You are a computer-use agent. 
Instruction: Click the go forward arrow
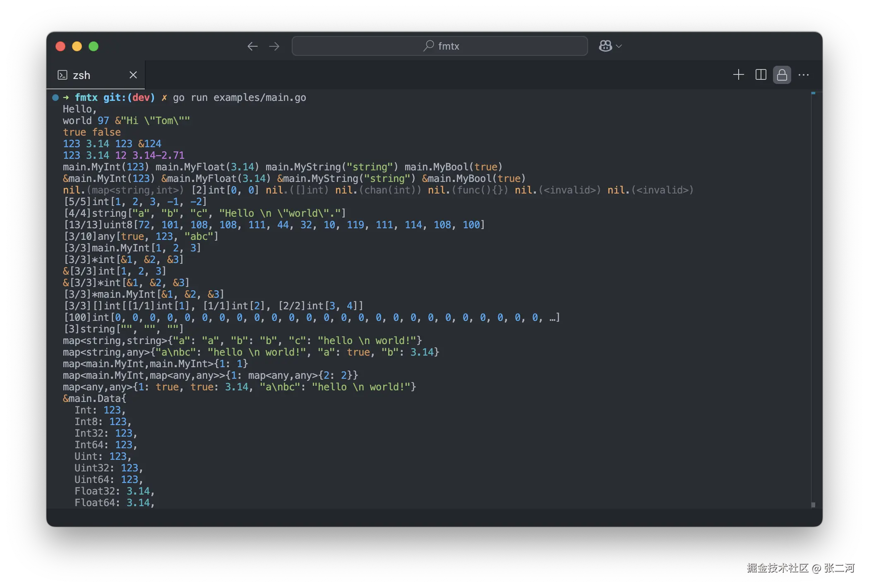point(274,46)
